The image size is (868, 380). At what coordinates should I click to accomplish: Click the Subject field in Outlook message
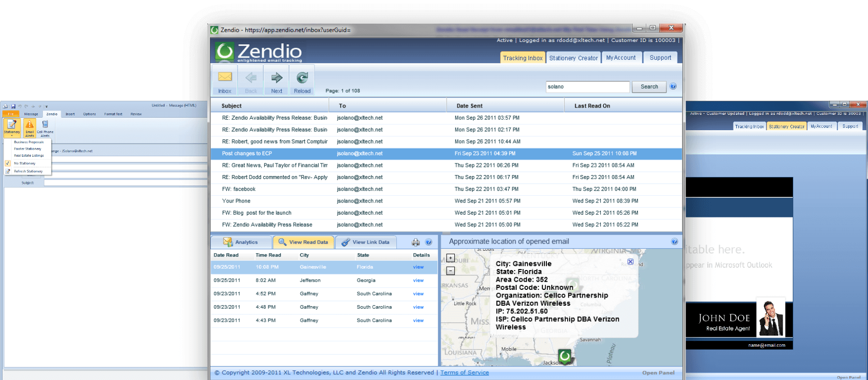125,183
